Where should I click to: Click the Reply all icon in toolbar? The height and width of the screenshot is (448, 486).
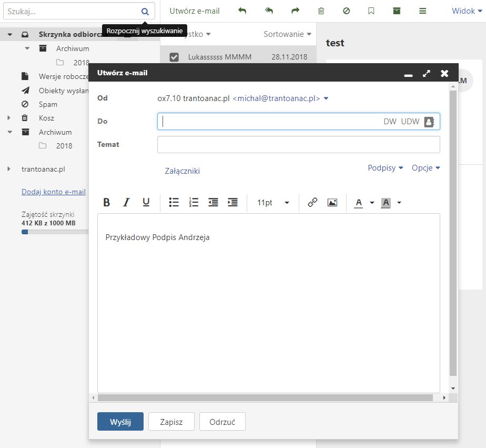pyautogui.click(x=269, y=11)
